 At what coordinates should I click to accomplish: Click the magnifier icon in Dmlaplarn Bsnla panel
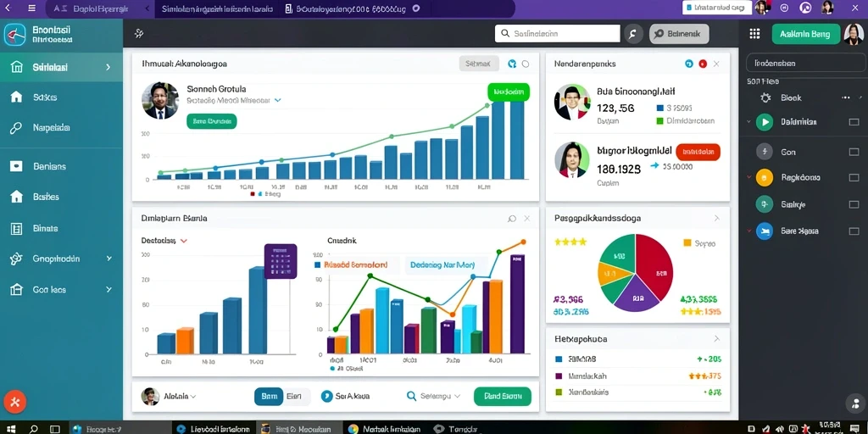(x=511, y=219)
